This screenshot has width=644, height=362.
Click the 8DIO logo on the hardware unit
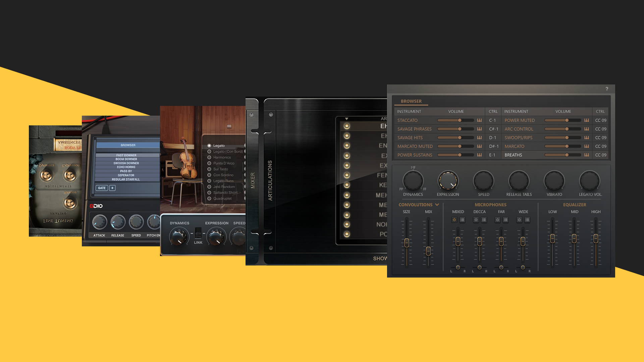click(x=97, y=206)
